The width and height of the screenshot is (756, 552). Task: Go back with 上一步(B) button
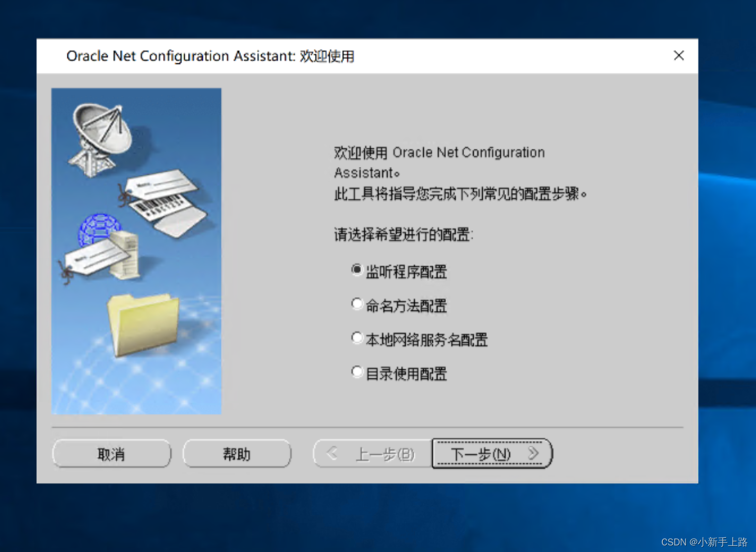[x=372, y=454]
